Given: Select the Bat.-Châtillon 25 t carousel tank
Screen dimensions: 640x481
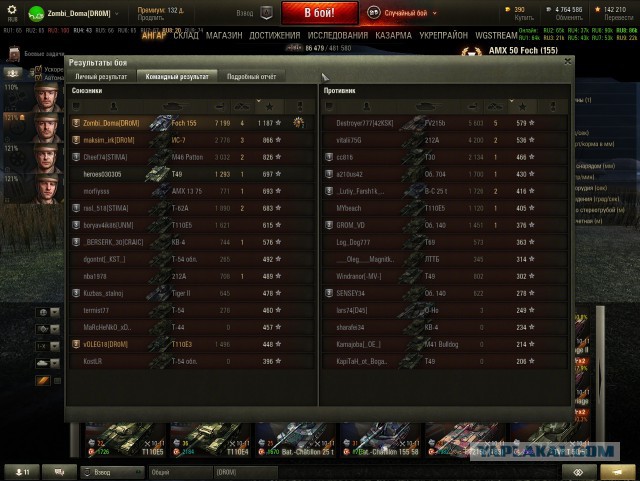Looking at the screenshot, I should pos(295,440).
